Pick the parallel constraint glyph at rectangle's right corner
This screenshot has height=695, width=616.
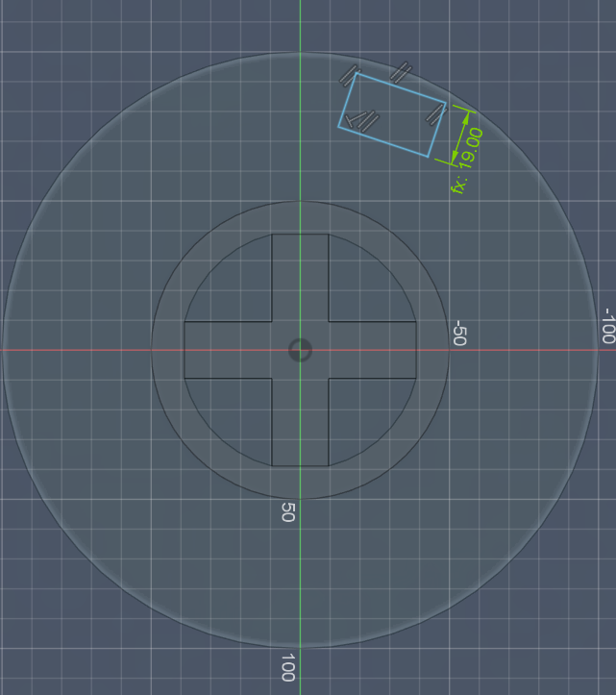435,114
